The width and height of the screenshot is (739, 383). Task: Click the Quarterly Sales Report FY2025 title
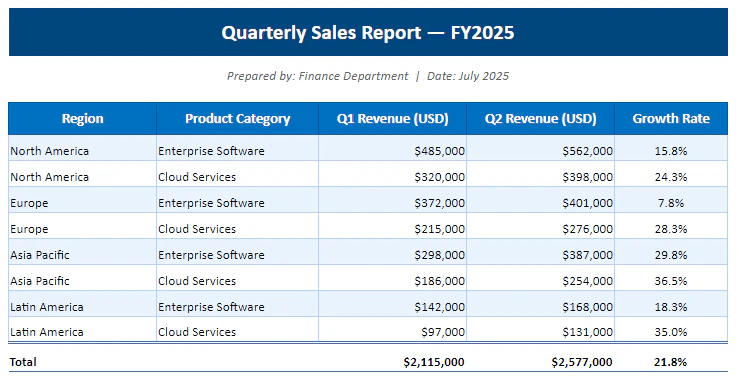click(x=368, y=33)
